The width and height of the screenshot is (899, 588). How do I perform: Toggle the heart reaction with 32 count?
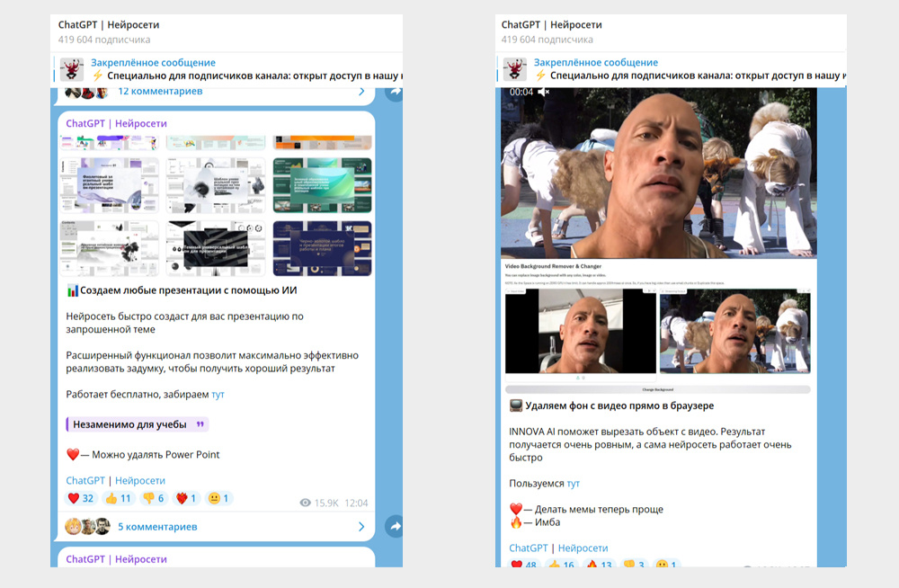(81, 498)
